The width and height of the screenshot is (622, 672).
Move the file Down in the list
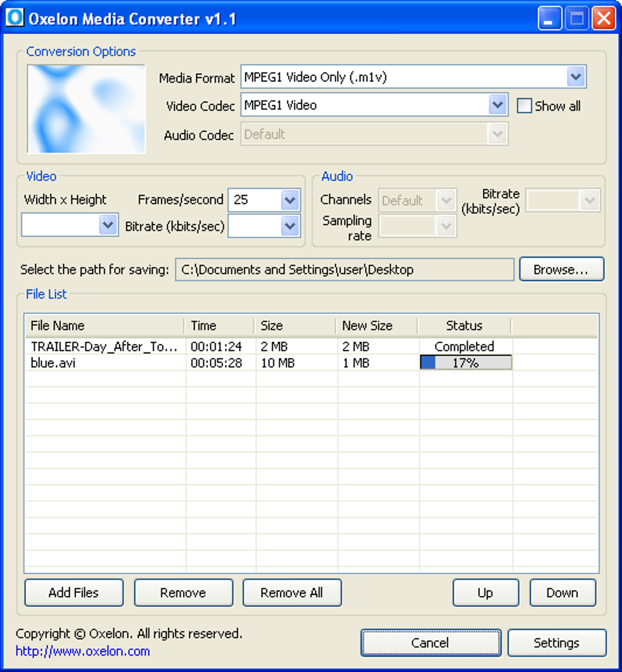pos(562,593)
